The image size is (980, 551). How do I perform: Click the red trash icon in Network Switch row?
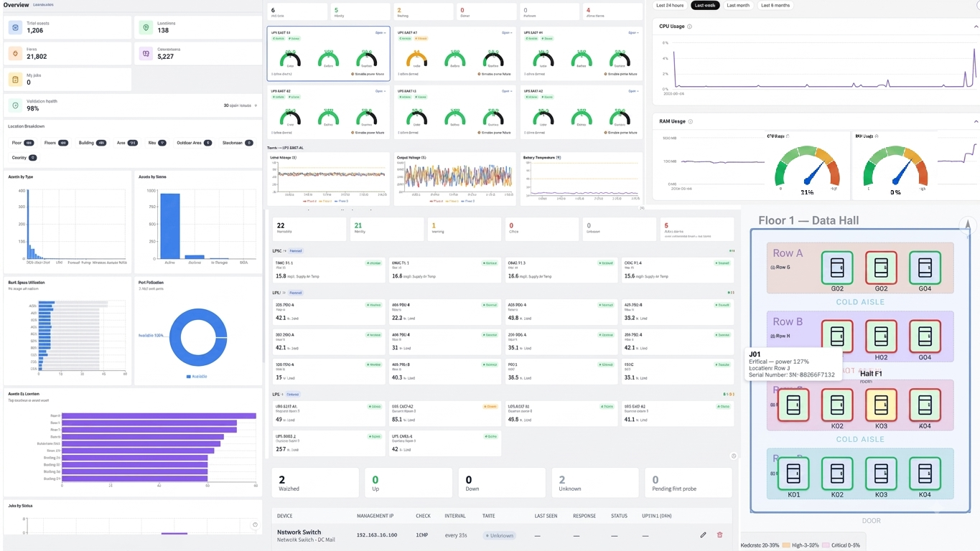719,534
